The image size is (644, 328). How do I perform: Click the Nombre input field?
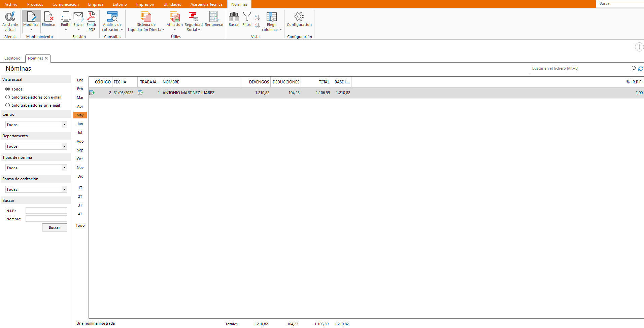[46, 219]
